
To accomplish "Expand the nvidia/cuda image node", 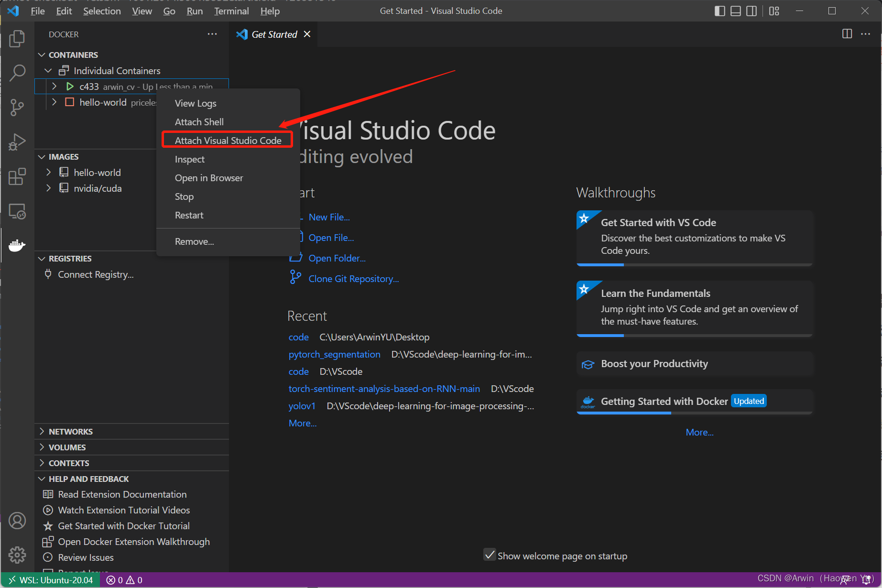I will tap(48, 188).
